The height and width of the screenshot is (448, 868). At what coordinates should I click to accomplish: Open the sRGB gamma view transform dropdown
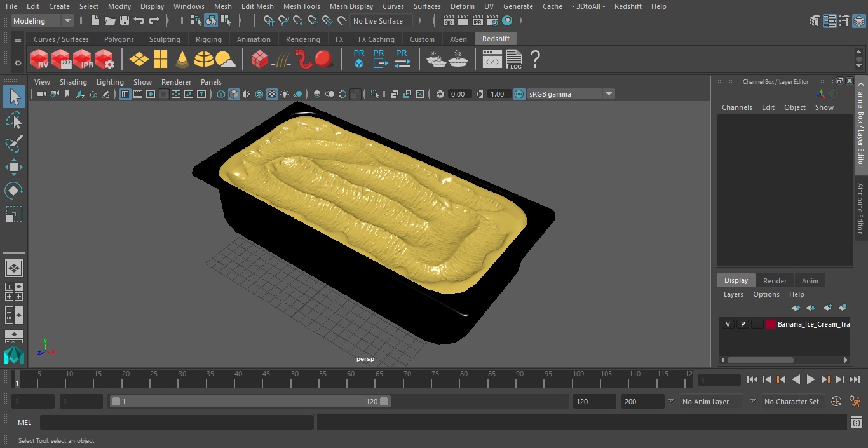click(570, 94)
